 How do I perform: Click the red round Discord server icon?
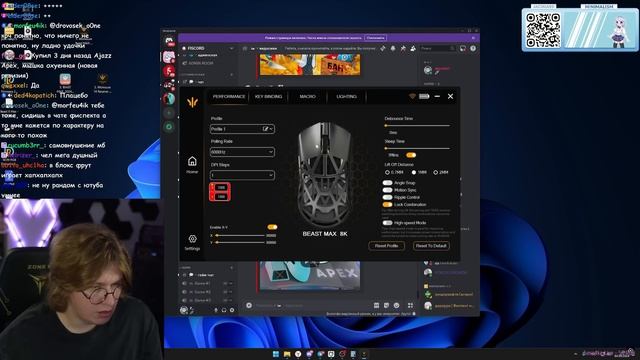pyautogui.click(x=169, y=71)
